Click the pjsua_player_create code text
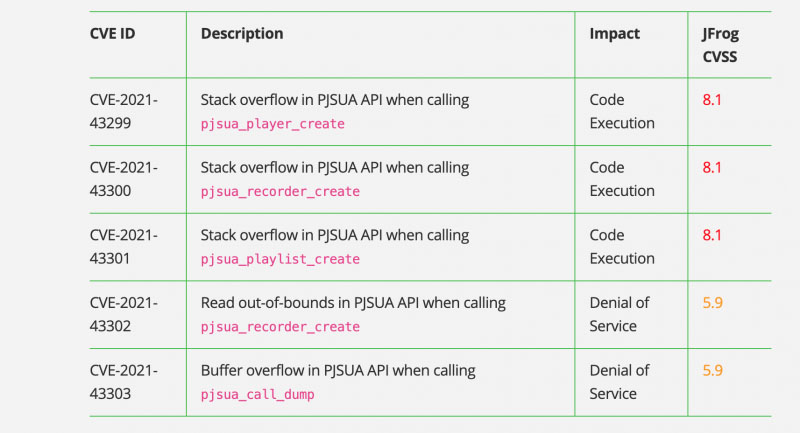The image size is (800, 433). 272,124
